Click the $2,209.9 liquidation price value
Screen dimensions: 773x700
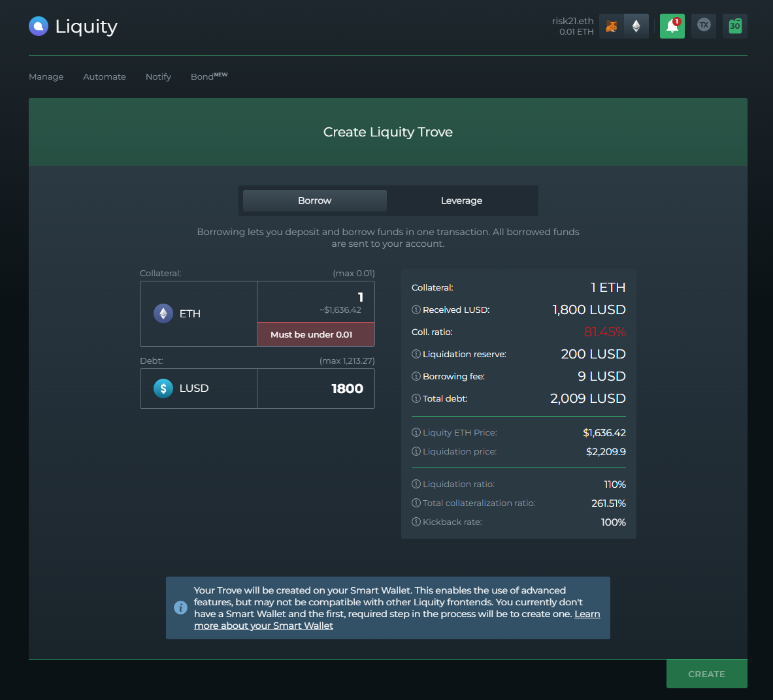point(606,451)
